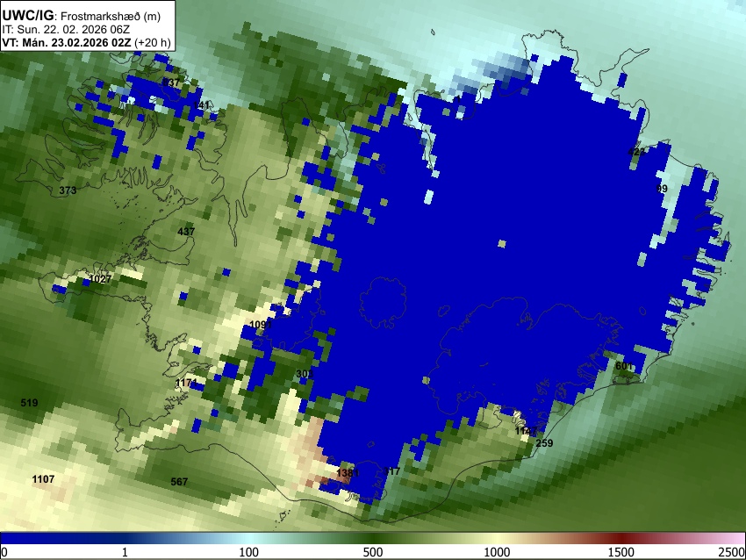Click the legend tick label '2500'
This screenshot has width=746, height=560.
coord(732,552)
